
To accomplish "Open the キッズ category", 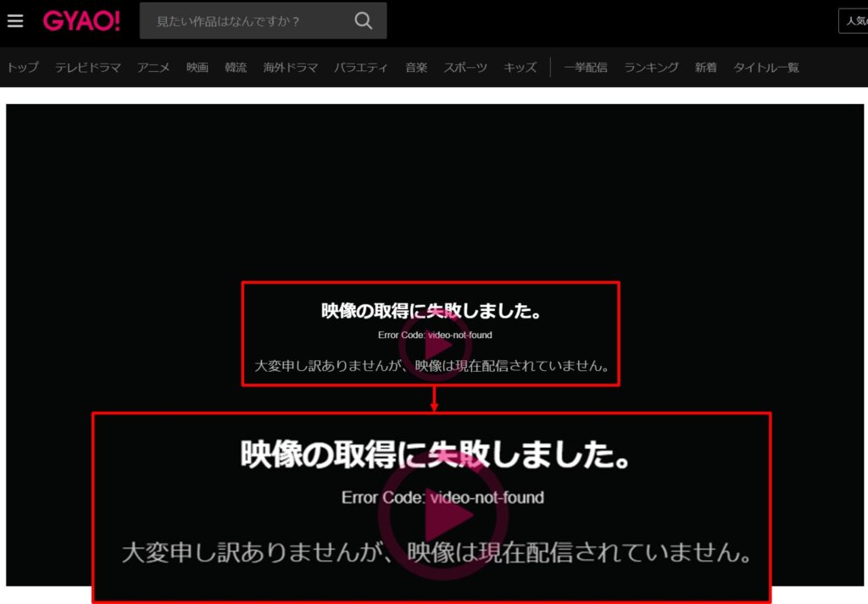I will pyautogui.click(x=520, y=67).
